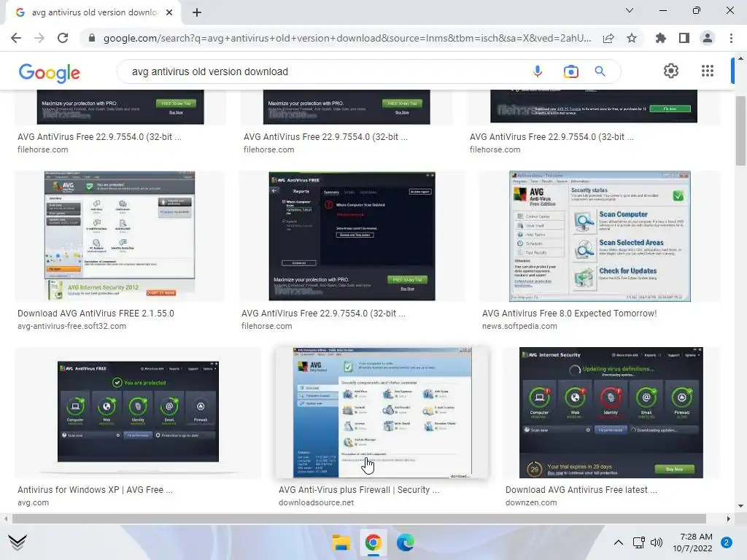Open dark AVG scan reports thumbnail
Viewport: 747px width, 560px height.
point(352,236)
